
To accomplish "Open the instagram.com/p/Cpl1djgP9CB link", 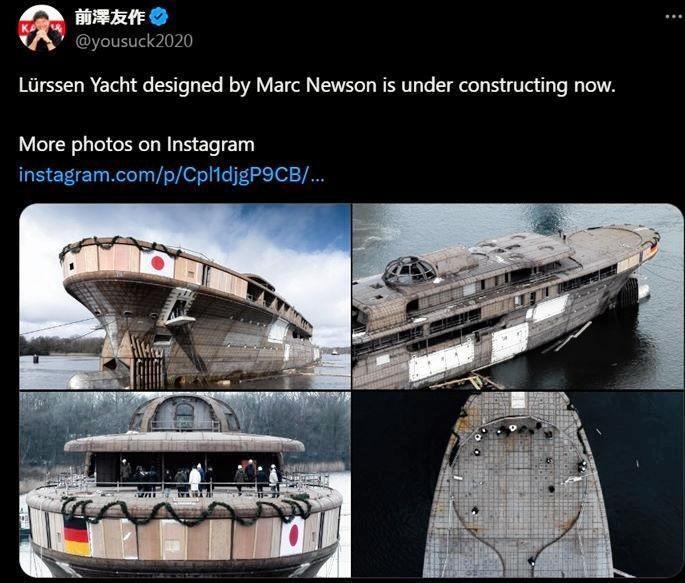I will point(171,175).
